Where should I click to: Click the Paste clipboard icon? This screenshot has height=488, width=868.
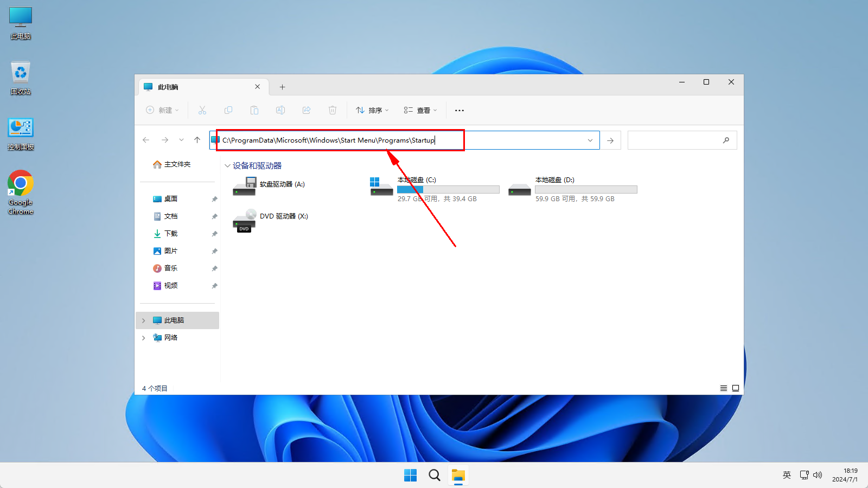point(254,110)
